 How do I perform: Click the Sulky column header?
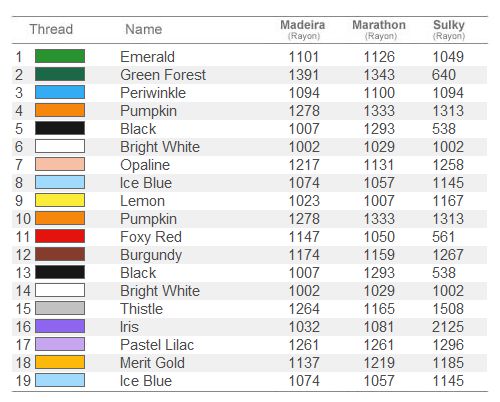coord(449,29)
